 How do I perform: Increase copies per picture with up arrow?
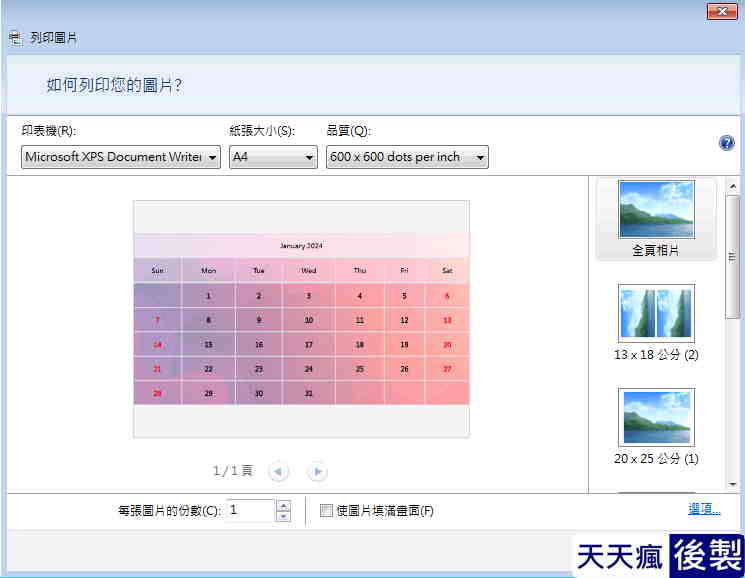283,505
